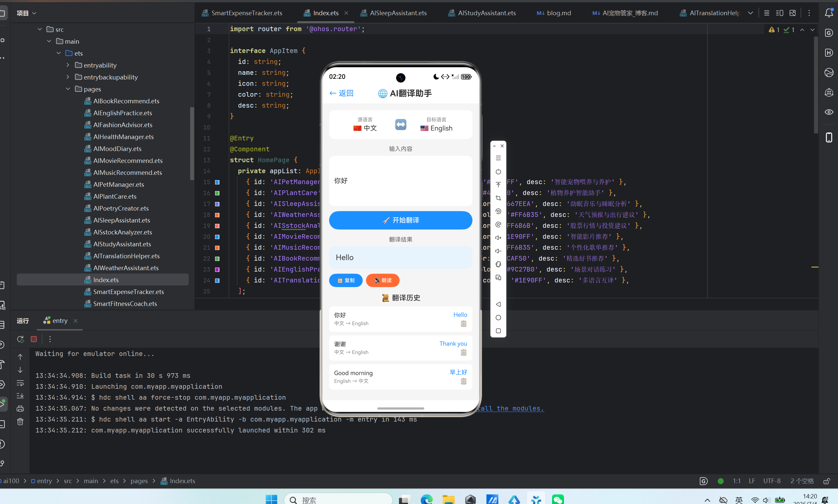Screen dimensions: 838x504
Task: Click 朗读 button under translation result
Action: (x=383, y=280)
